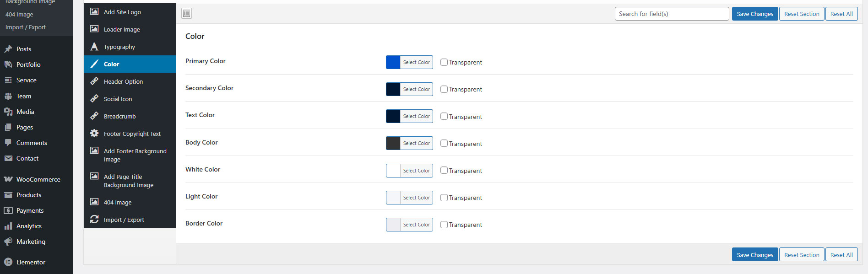Toggle Transparent checkbox for Border Color
This screenshot has height=274, width=868.
[x=444, y=225]
